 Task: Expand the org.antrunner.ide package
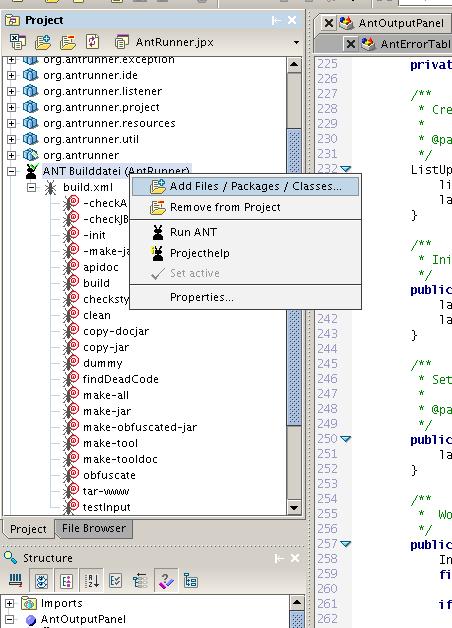pyautogui.click(x=12, y=75)
